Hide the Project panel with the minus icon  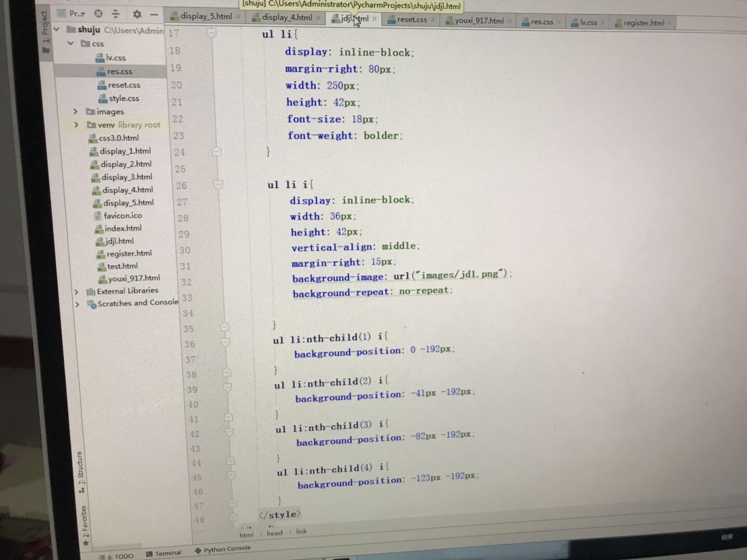coord(154,15)
